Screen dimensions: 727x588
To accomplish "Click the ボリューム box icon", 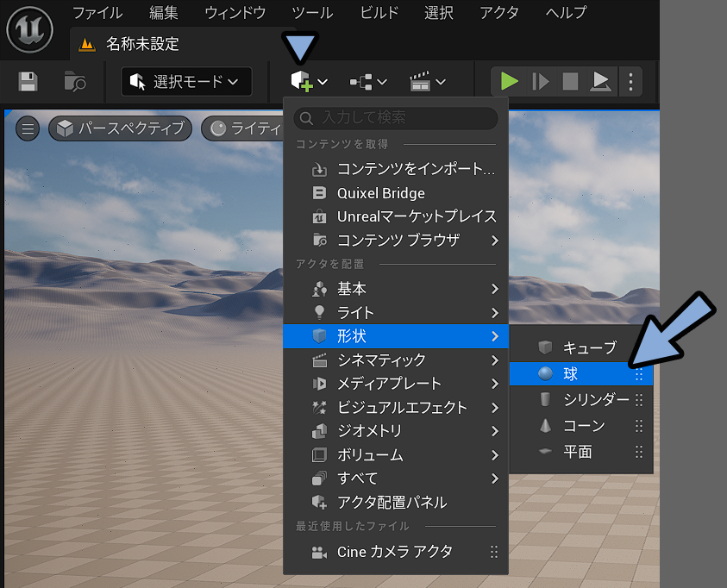I will click(x=319, y=455).
